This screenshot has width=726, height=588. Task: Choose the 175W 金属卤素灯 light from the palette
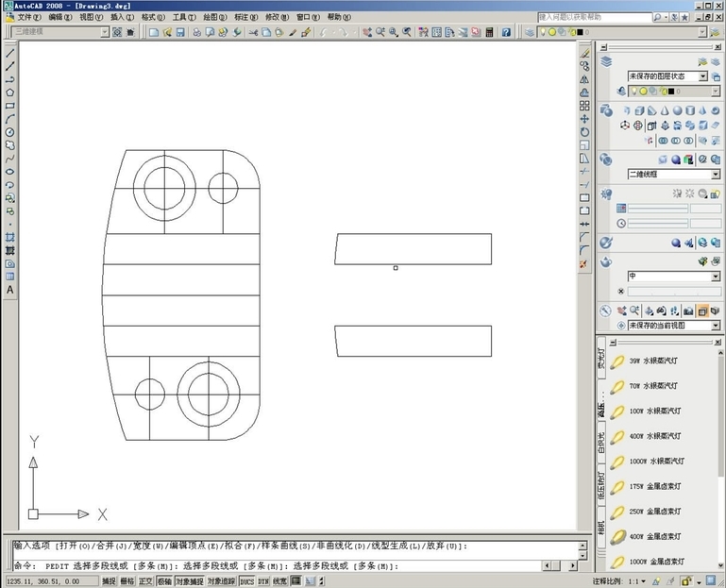pyautogui.click(x=653, y=486)
